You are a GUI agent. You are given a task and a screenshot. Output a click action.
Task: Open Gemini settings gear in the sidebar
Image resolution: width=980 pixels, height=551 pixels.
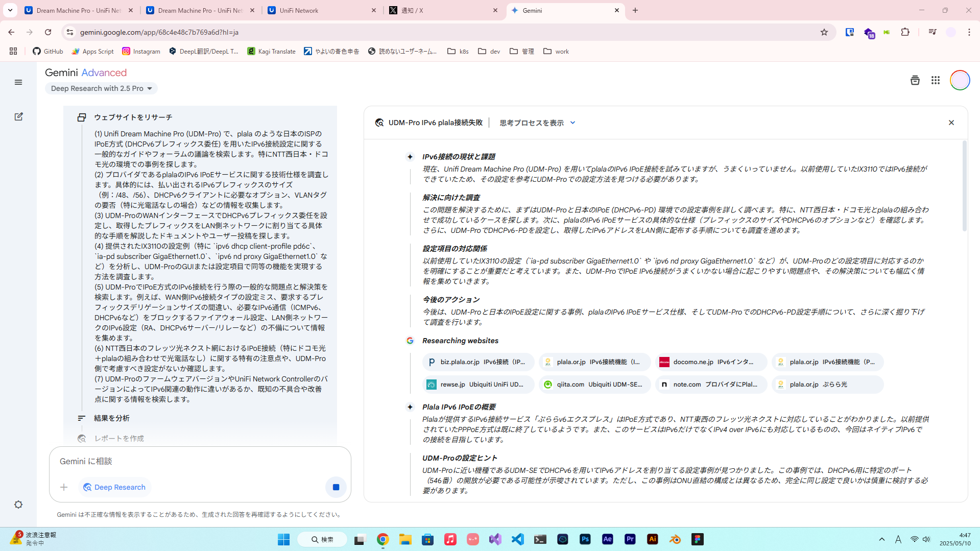[x=18, y=505]
